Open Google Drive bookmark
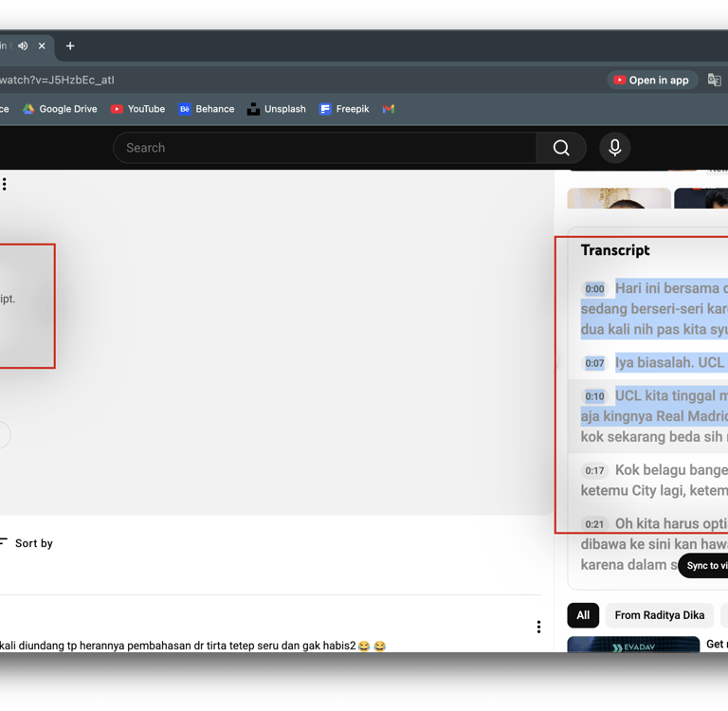 pos(61,109)
